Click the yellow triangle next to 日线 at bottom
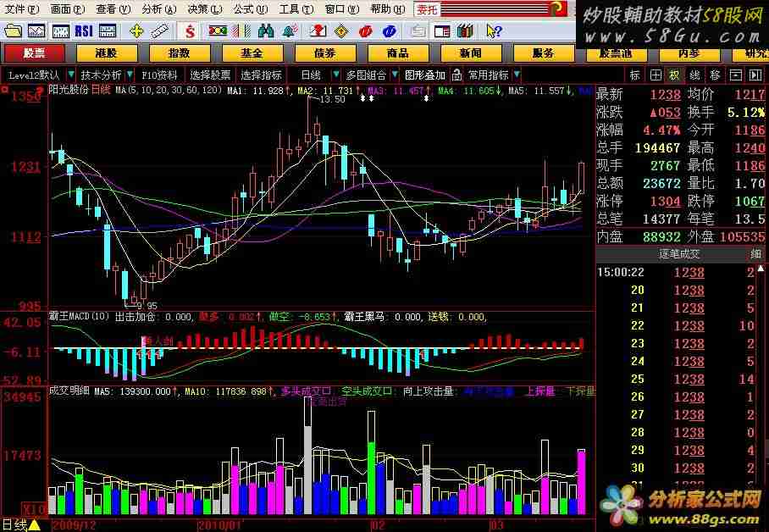 click(35, 525)
